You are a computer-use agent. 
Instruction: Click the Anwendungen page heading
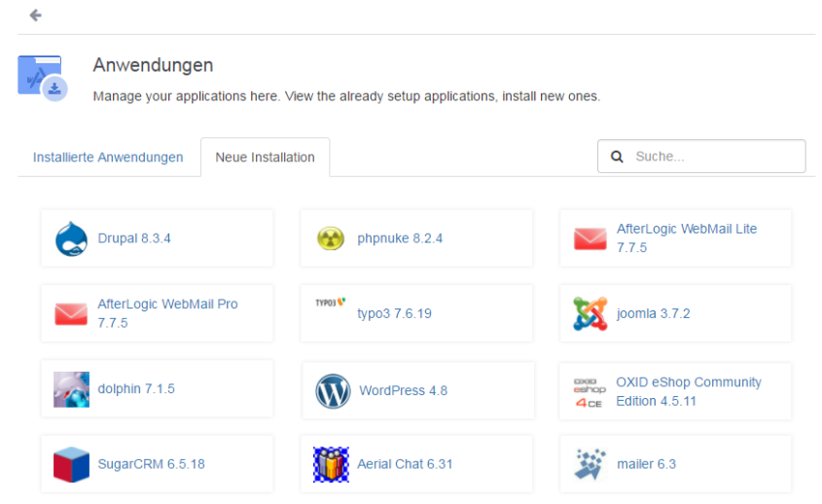(x=153, y=65)
